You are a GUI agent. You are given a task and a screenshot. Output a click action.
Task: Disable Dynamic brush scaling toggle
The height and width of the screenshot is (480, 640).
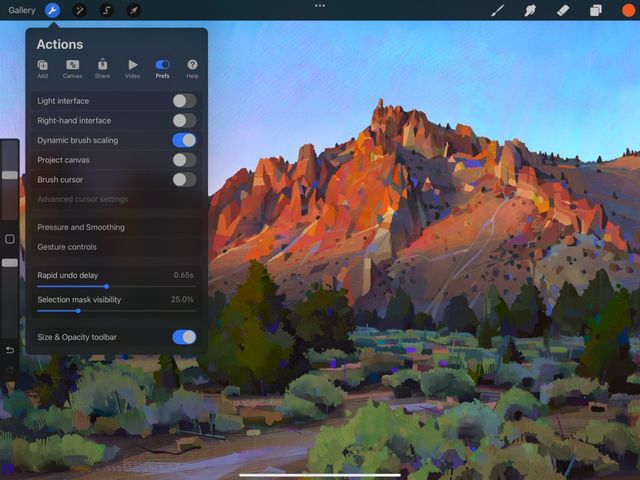tap(184, 140)
